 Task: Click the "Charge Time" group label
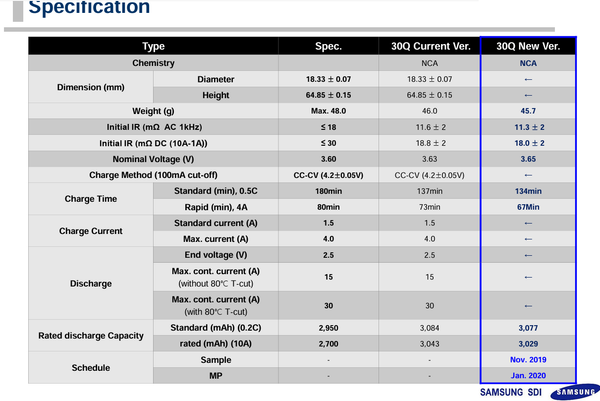click(91, 199)
